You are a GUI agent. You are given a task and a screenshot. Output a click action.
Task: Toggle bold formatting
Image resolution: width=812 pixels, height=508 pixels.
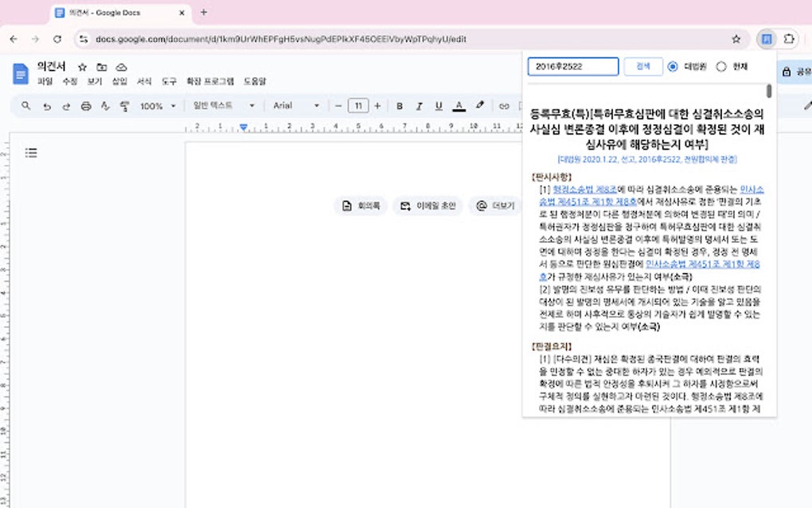coord(399,106)
